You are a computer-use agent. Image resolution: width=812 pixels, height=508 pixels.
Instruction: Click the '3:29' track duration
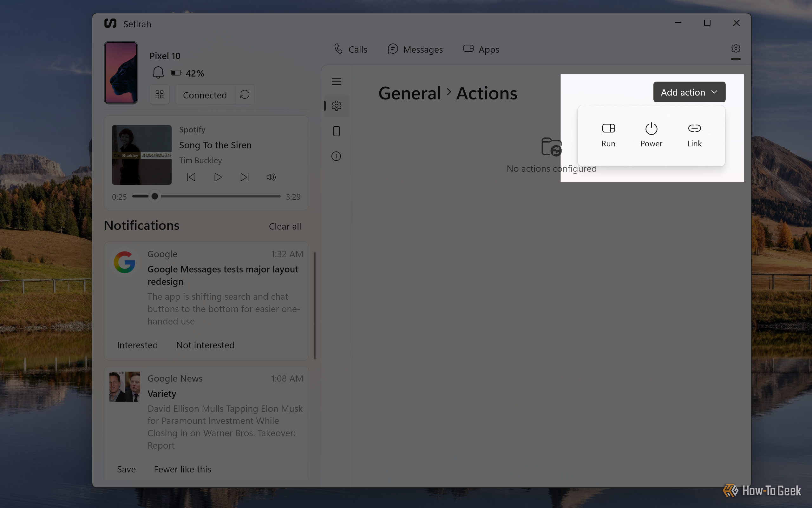point(293,197)
